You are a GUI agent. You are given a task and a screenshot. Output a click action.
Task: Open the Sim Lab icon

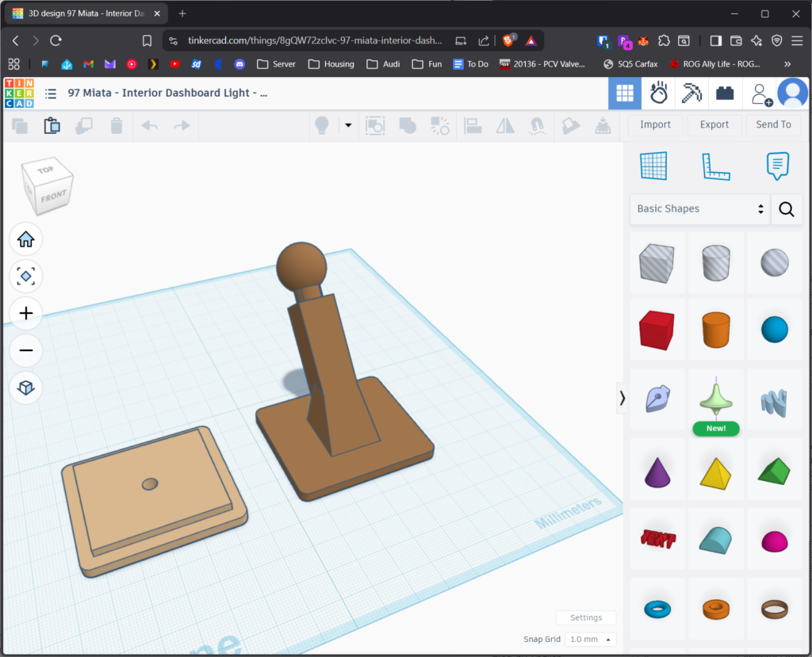click(658, 94)
